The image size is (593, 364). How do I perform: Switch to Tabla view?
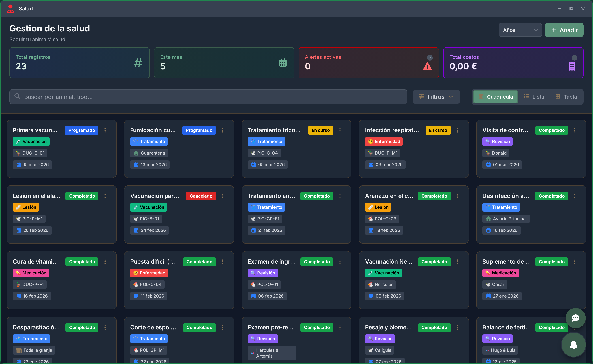click(566, 97)
